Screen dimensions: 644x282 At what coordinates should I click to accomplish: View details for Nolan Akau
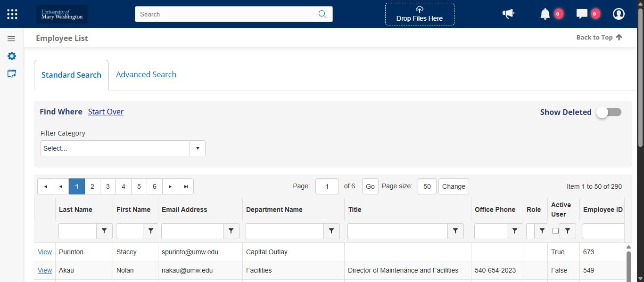pyautogui.click(x=44, y=270)
